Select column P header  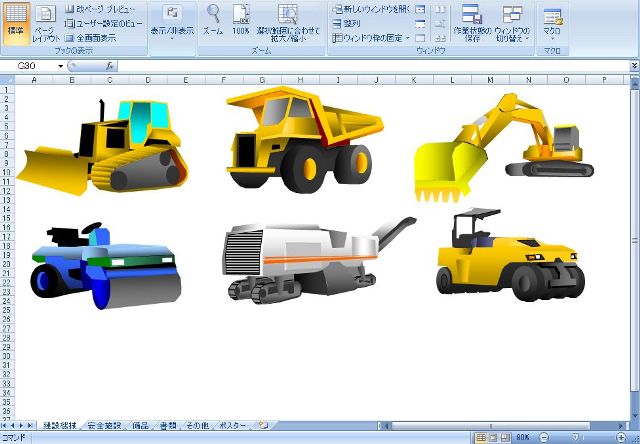[604, 80]
